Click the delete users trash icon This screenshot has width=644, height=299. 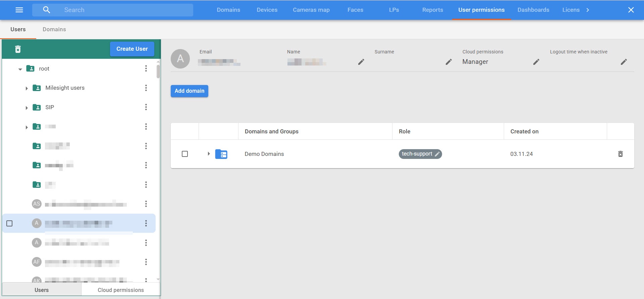point(18,49)
